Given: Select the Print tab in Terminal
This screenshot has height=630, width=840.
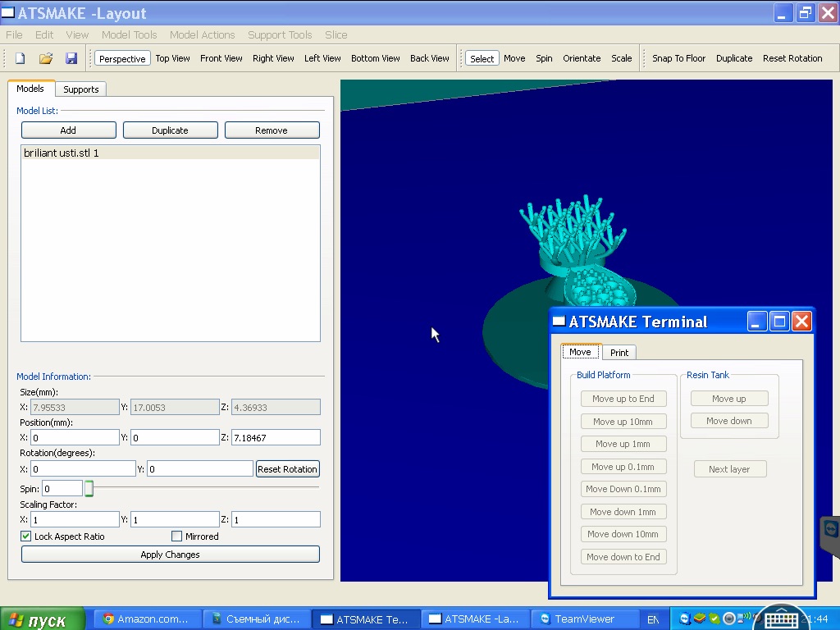Looking at the screenshot, I should [x=619, y=352].
